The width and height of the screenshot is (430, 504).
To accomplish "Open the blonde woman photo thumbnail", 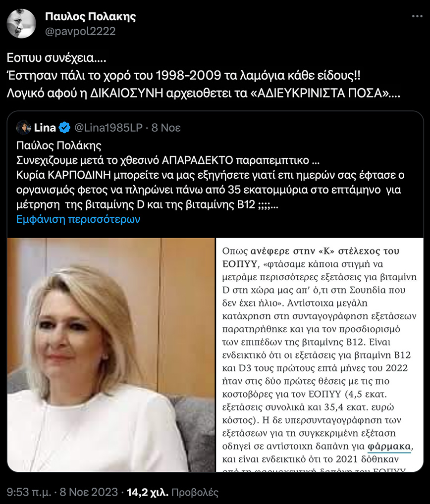I will pos(111,355).
